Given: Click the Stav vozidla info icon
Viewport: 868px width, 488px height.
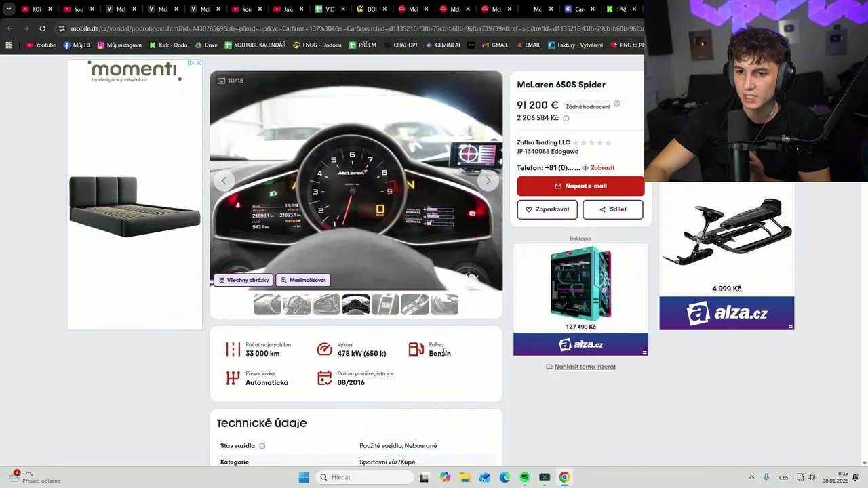Looking at the screenshot, I should (262, 446).
